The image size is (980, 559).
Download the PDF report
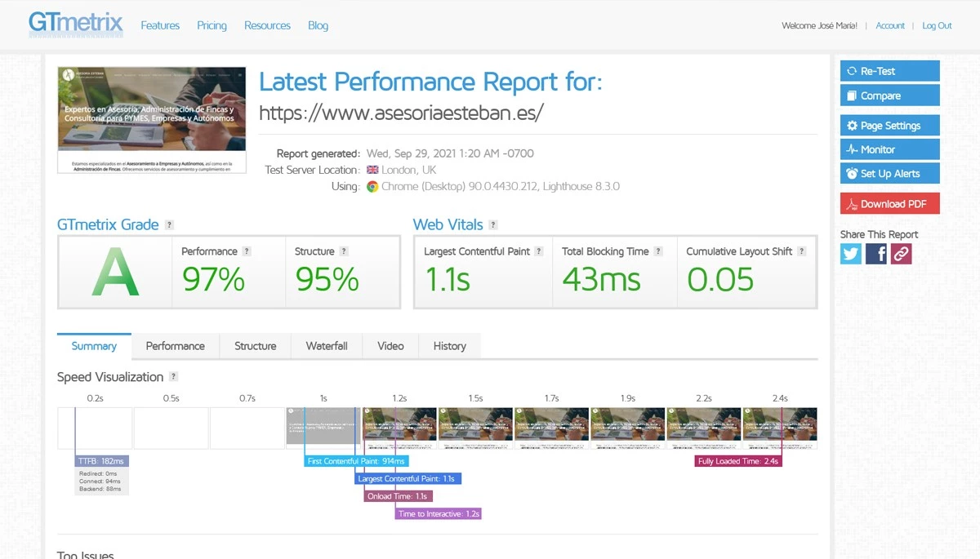coord(890,204)
